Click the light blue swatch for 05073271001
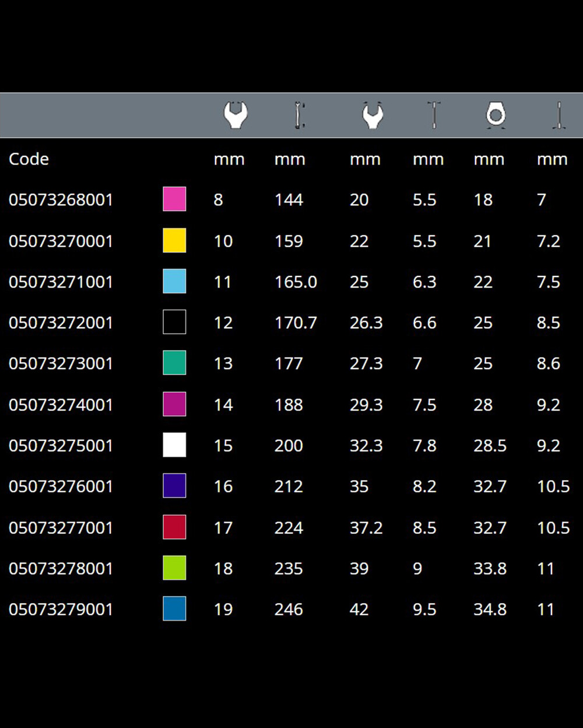Image resolution: width=583 pixels, height=728 pixels. tap(174, 281)
